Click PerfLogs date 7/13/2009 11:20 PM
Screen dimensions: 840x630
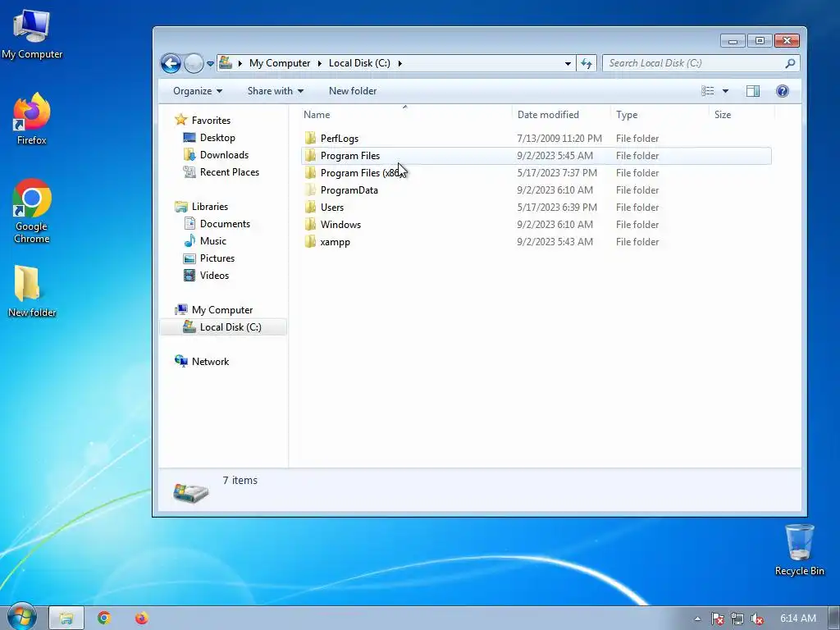(x=559, y=138)
